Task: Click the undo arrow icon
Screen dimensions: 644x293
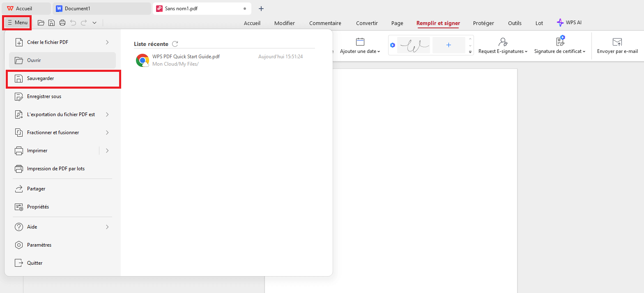Action: click(x=73, y=23)
